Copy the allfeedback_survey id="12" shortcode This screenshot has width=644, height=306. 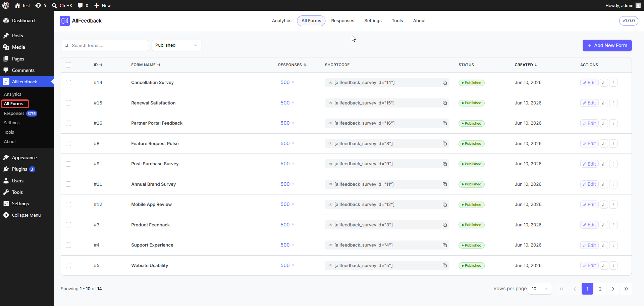coord(445,205)
